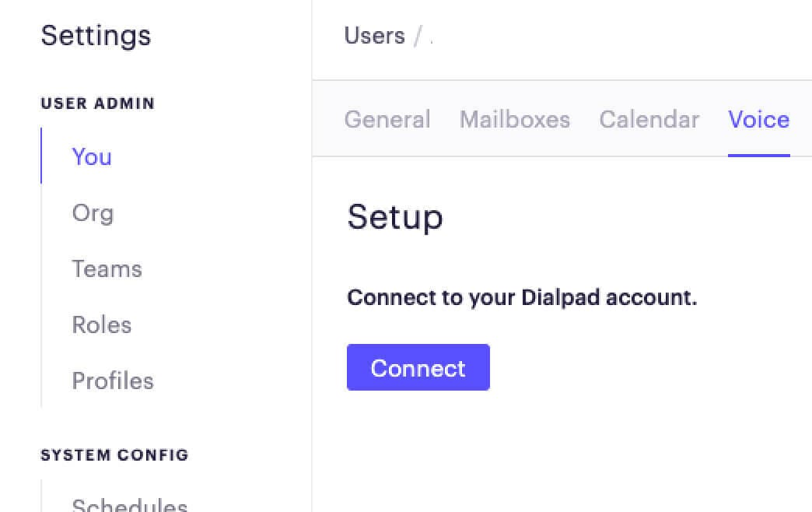Open Users via the breadcrumb link
Image resolution: width=812 pixels, height=512 pixels.
pos(374,36)
